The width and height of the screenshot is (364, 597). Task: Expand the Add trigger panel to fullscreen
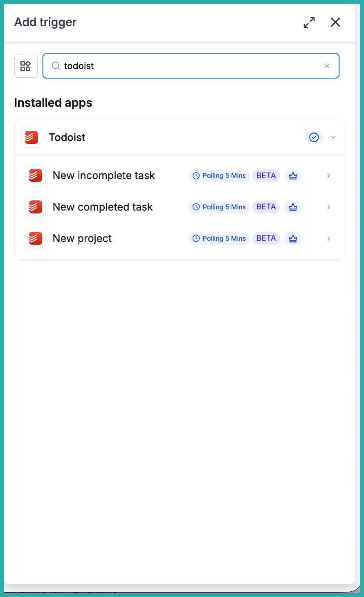309,22
